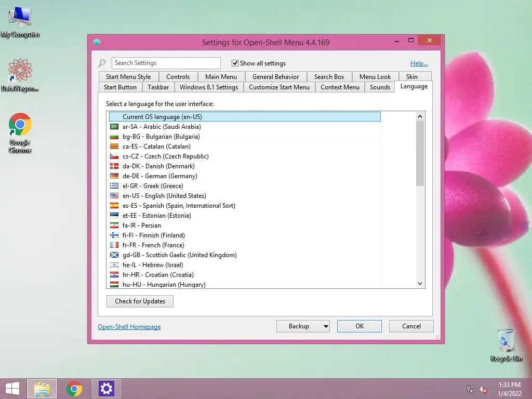Click the Windows Start button
This screenshot has width=532, height=399.
pyautogui.click(x=12, y=389)
